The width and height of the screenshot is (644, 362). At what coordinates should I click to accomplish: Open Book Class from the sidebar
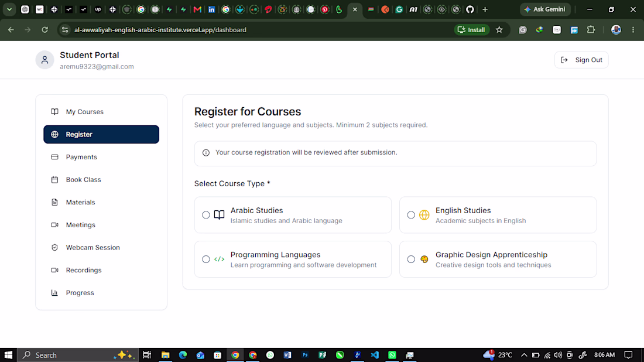[x=101, y=180]
